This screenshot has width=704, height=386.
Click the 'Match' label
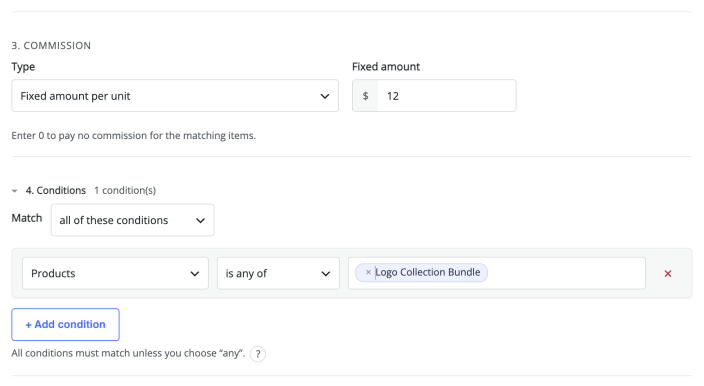click(27, 218)
